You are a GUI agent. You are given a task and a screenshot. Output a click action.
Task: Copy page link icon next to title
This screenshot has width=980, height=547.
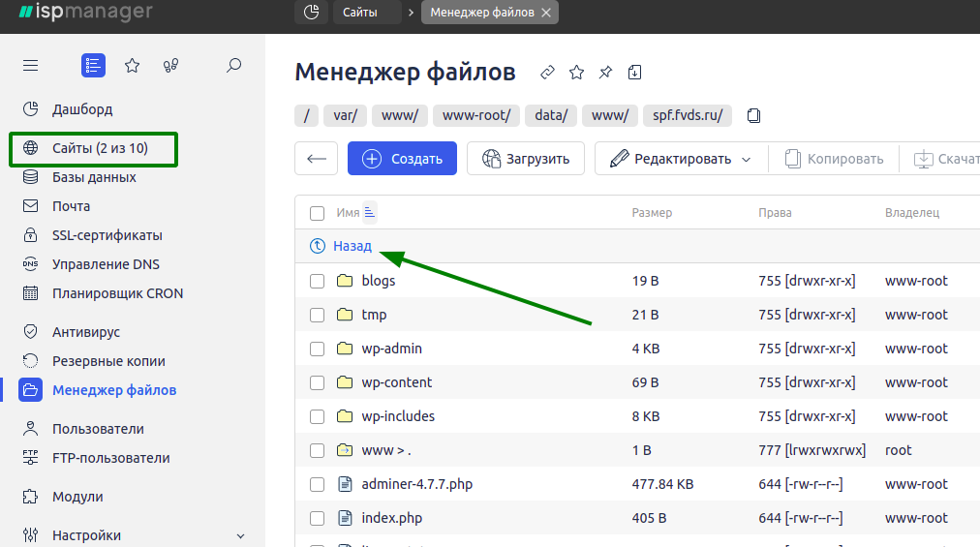click(547, 73)
